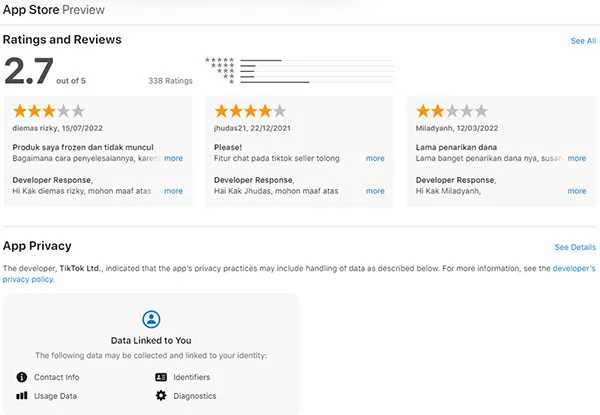This screenshot has width=600, height=415.
Task: Click Miladyanh's two-star rating
Action: click(452, 111)
